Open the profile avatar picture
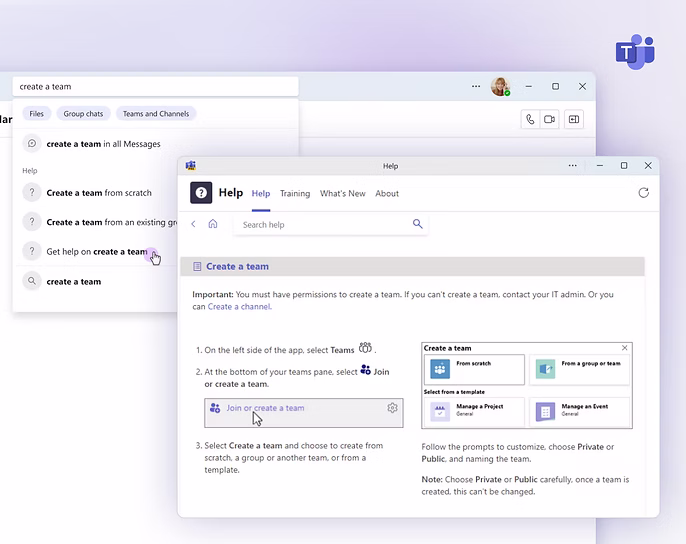The image size is (686, 544). coord(500,86)
